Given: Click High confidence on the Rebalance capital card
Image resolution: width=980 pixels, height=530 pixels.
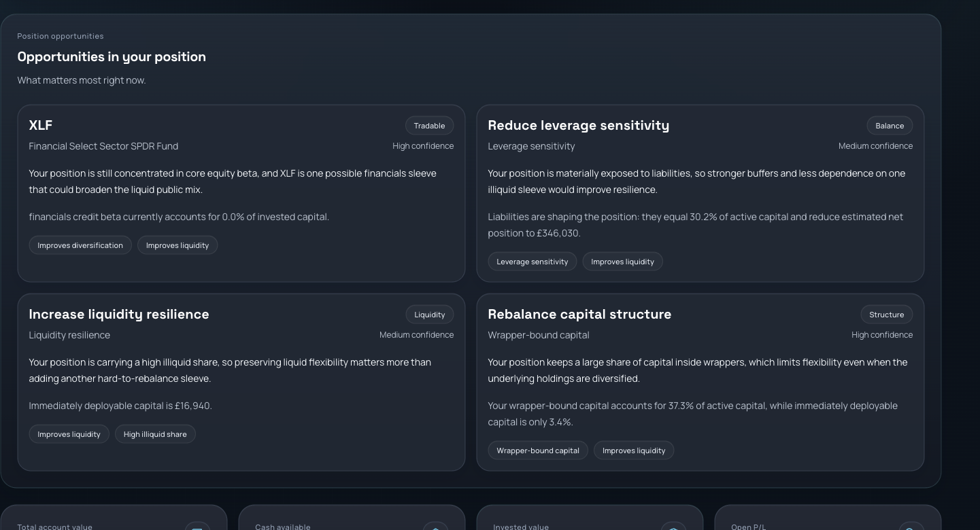Looking at the screenshot, I should (882, 335).
